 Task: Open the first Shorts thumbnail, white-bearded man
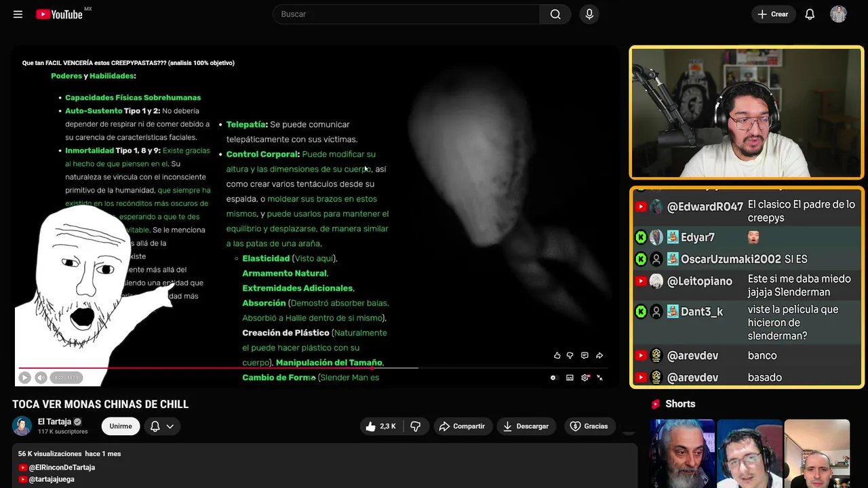tap(682, 453)
